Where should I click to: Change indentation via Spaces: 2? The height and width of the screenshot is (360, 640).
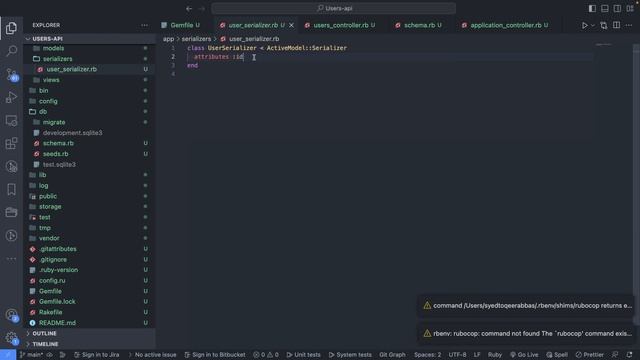427,355
